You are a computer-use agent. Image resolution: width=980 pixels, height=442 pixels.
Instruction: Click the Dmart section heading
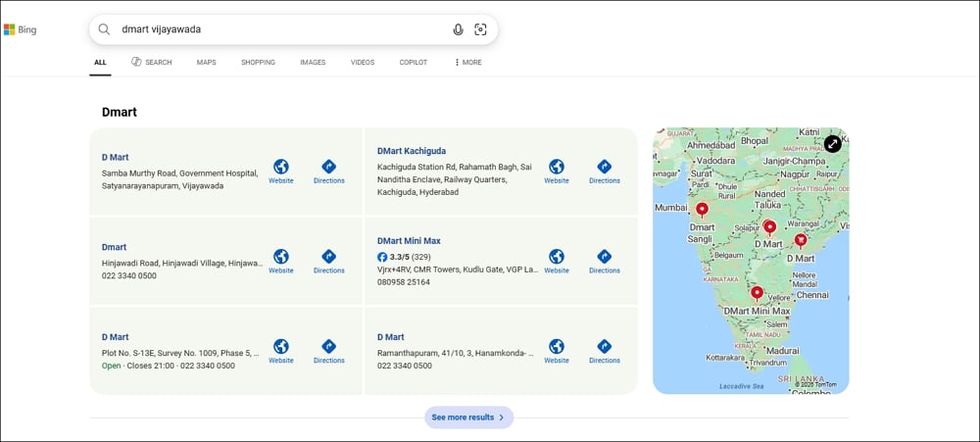[120, 113]
